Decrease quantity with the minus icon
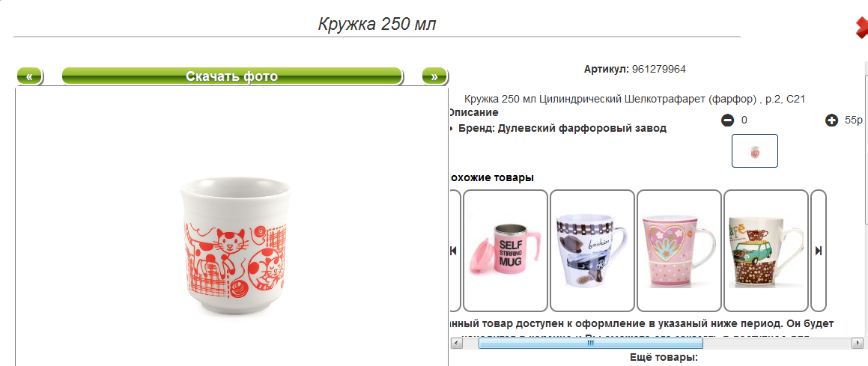 [x=727, y=120]
